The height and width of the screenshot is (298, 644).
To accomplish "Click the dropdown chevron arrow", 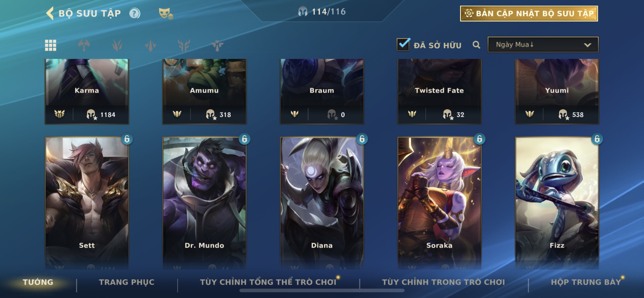I will 587,45.
